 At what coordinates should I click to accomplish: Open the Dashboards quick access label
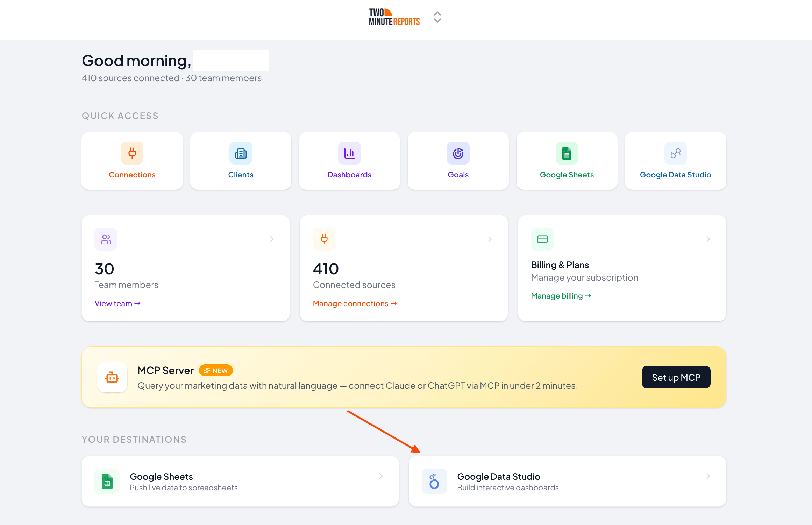tap(349, 175)
